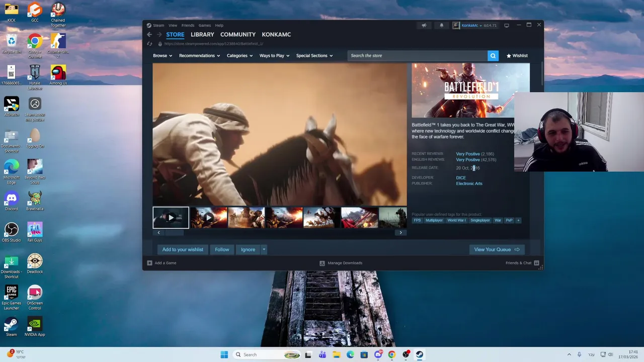The width and height of the screenshot is (644, 362).
Task: Open Epic Games Launcher desktop icon
Action: [11, 297]
